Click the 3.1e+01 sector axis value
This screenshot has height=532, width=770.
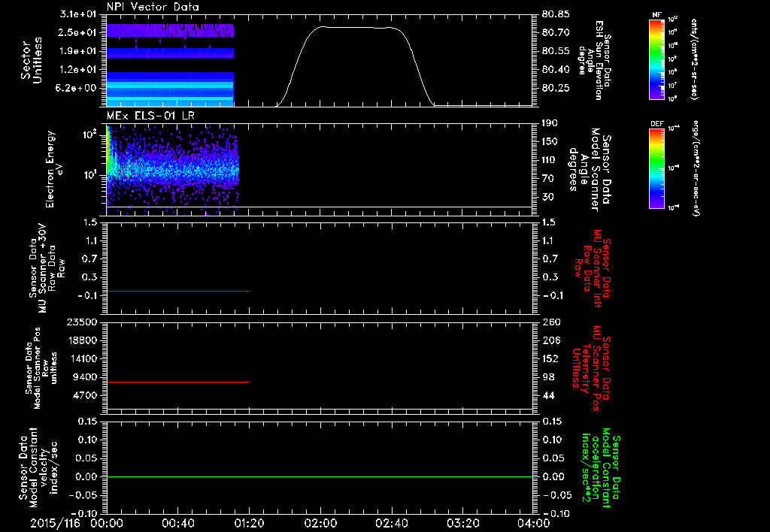(x=77, y=14)
